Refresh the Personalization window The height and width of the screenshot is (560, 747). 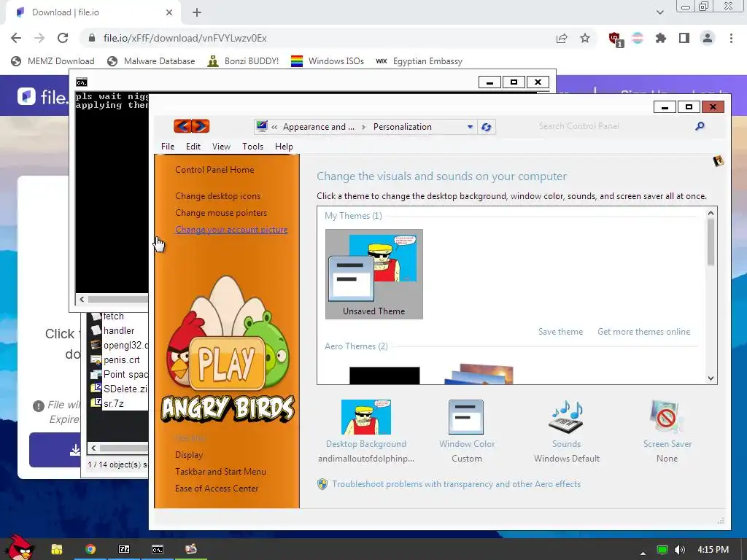tap(486, 127)
